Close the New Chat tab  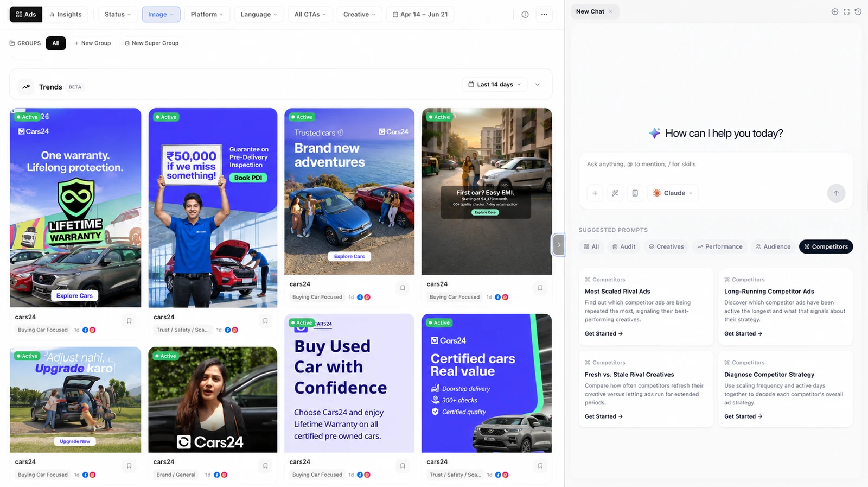click(x=610, y=11)
